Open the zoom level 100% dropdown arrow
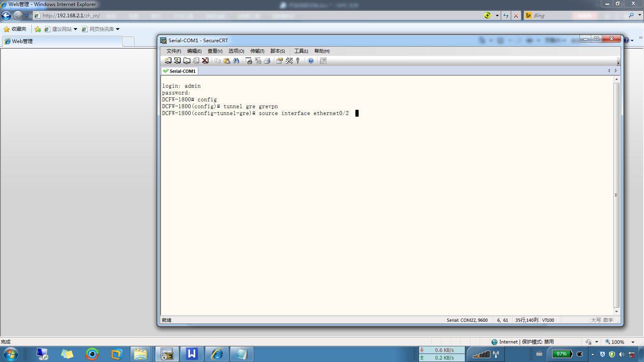The width and height of the screenshot is (644, 362). [x=633, y=342]
